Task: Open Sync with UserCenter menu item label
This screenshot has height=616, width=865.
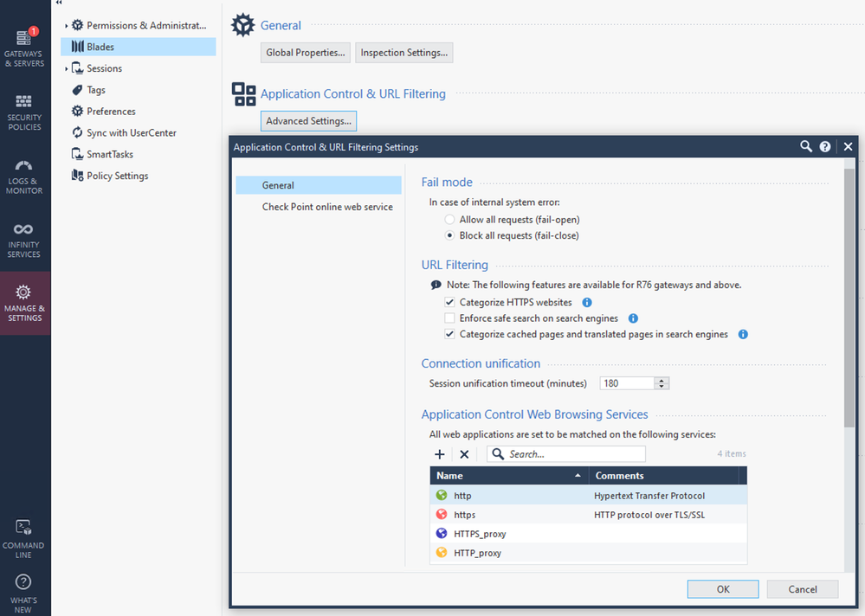Action: (132, 132)
